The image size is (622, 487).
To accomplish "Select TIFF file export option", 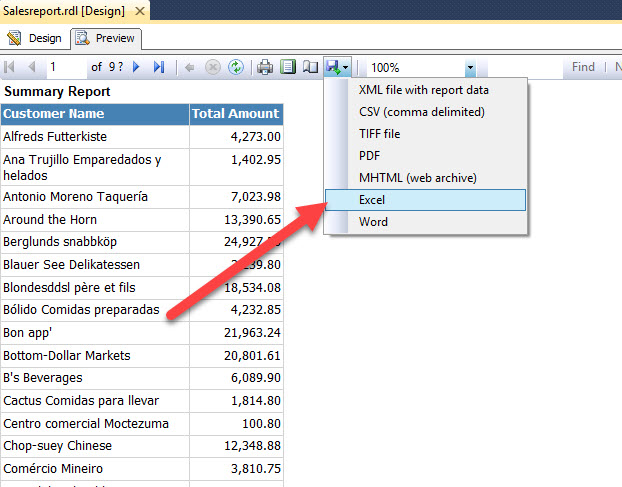I will 426,134.
